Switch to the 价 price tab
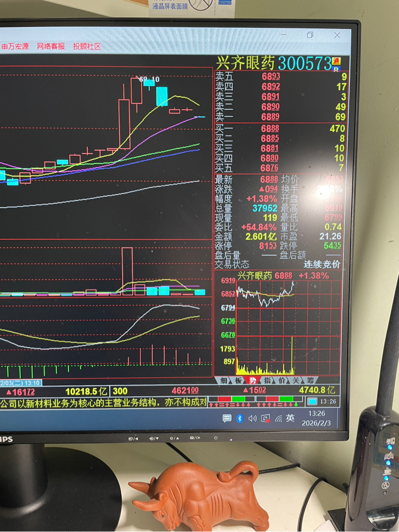The image size is (399, 532). click(x=282, y=380)
